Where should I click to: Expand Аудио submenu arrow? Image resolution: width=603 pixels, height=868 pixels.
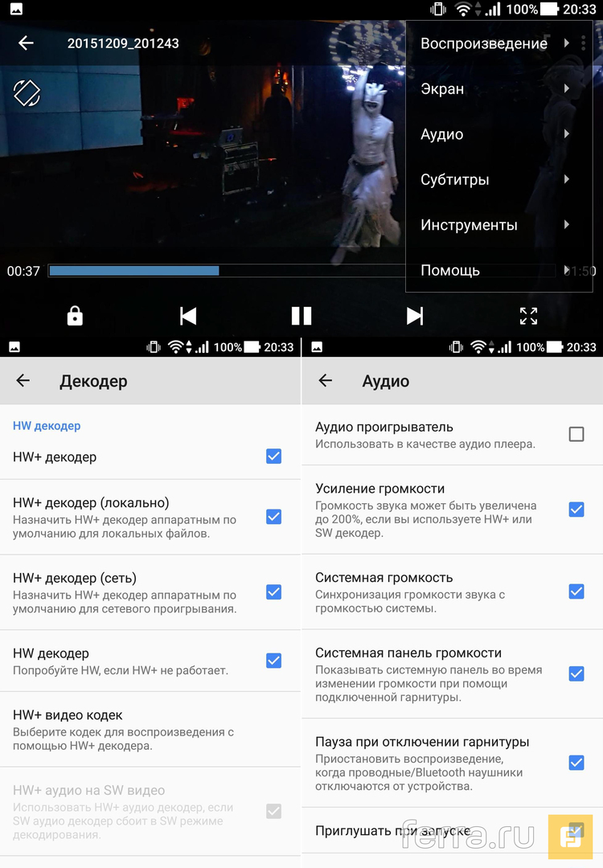(567, 133)
